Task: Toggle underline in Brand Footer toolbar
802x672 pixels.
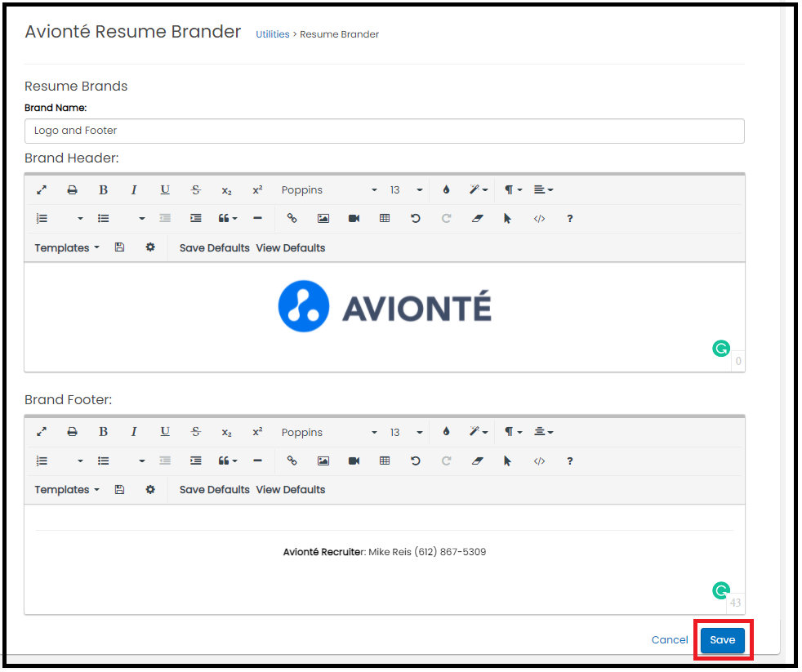Action: 165,432
